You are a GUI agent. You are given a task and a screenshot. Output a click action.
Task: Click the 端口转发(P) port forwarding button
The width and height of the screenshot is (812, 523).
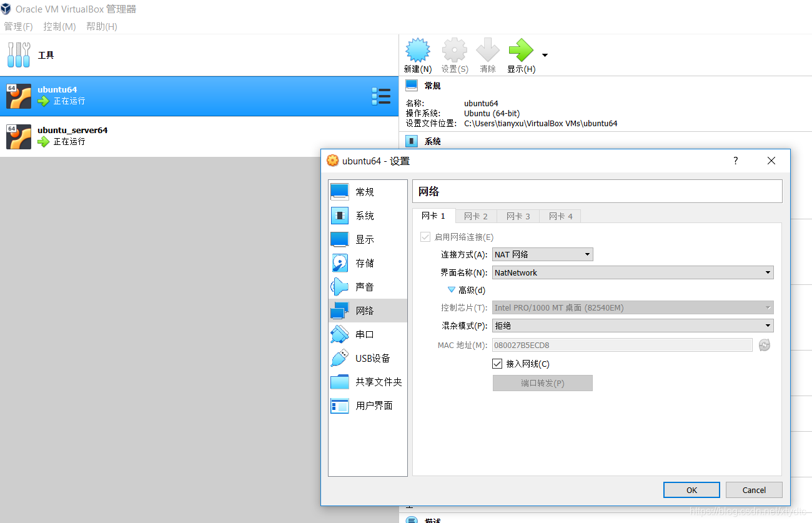tap(542, 383)
